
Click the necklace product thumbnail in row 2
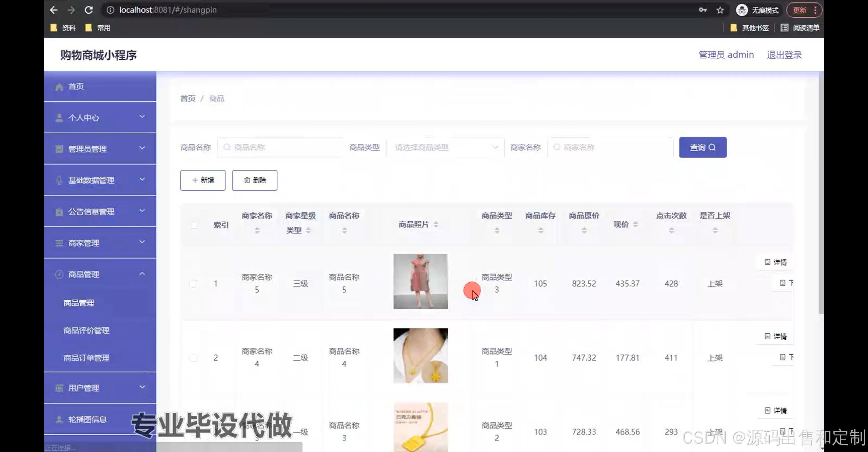[x=420, y=356]
